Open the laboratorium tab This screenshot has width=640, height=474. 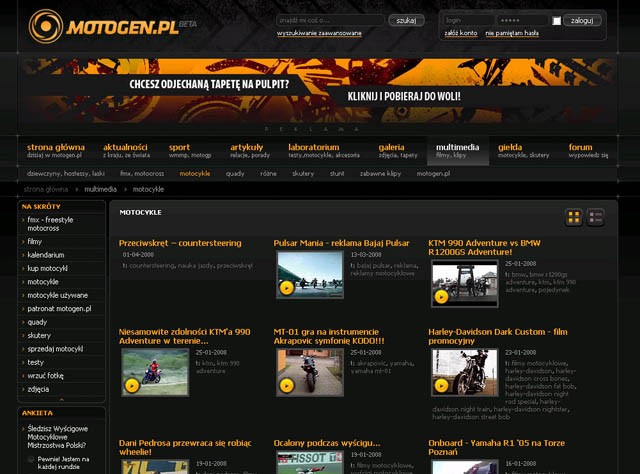tap(324, 151)
